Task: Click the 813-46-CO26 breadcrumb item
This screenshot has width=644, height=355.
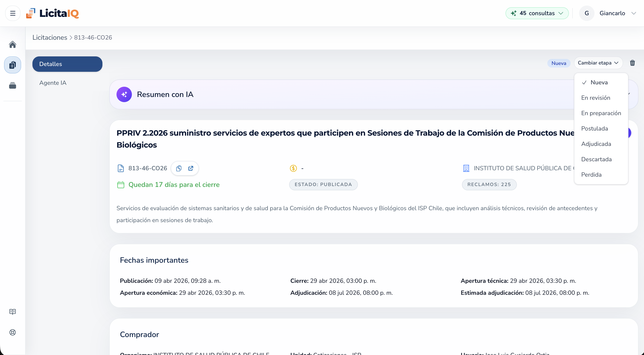Action: coord(93,38)
